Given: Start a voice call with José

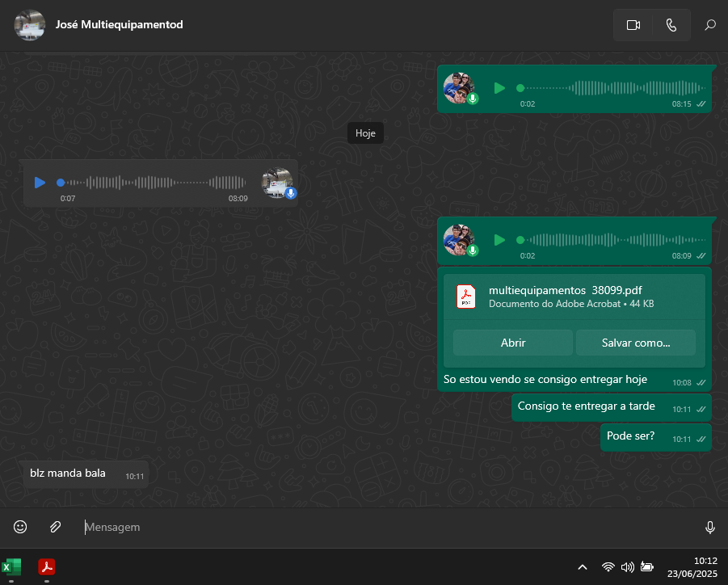Looking at the screenshot, I should click(671, 25).
